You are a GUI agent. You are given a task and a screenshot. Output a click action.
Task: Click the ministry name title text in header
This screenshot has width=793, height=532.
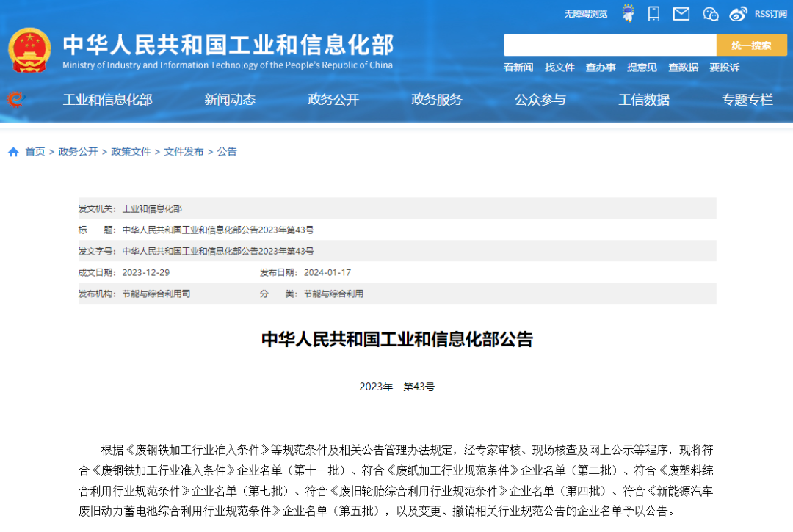(228, 45)
